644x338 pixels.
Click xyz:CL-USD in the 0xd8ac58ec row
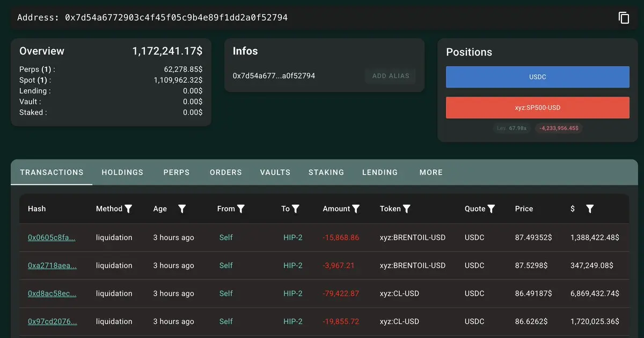[399, 293]
